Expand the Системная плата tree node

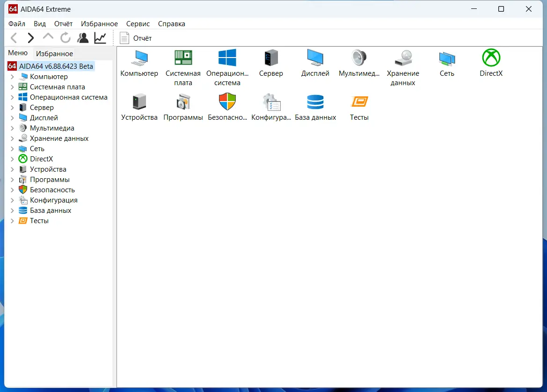(12, 87)
